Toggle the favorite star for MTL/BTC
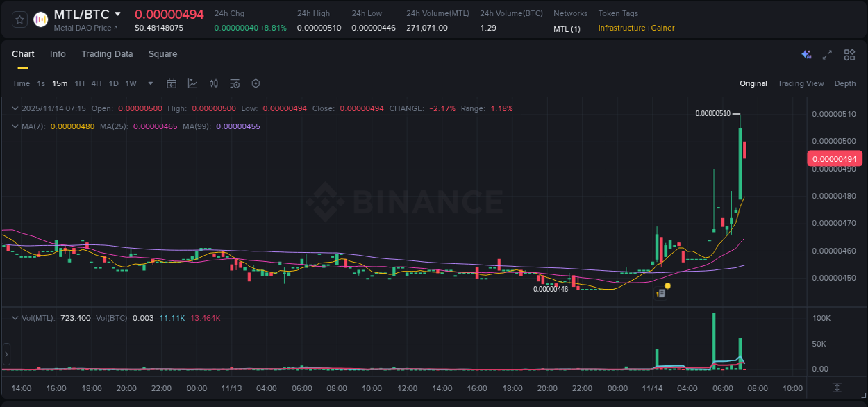Image resolution: width=868 pixels, height=407 pixels. (19, 19)
